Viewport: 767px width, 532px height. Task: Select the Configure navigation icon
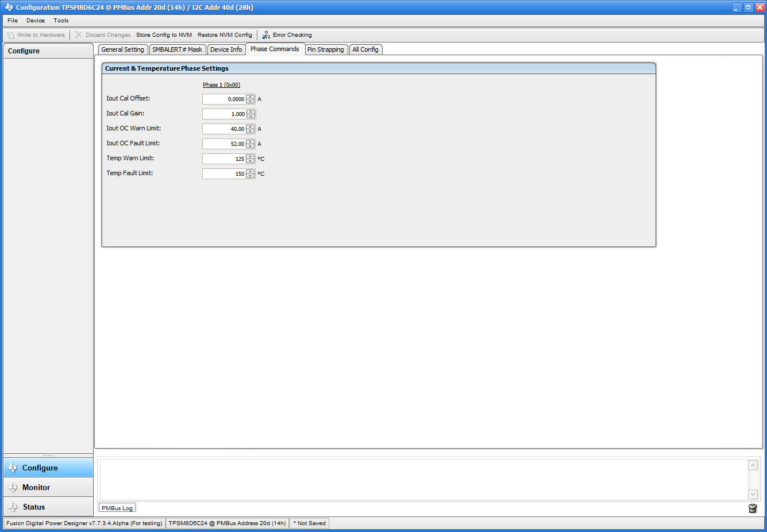[13, 467]
